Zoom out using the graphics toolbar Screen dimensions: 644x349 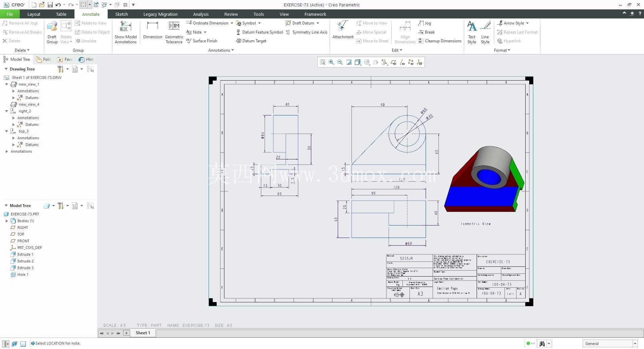point(340,62)
